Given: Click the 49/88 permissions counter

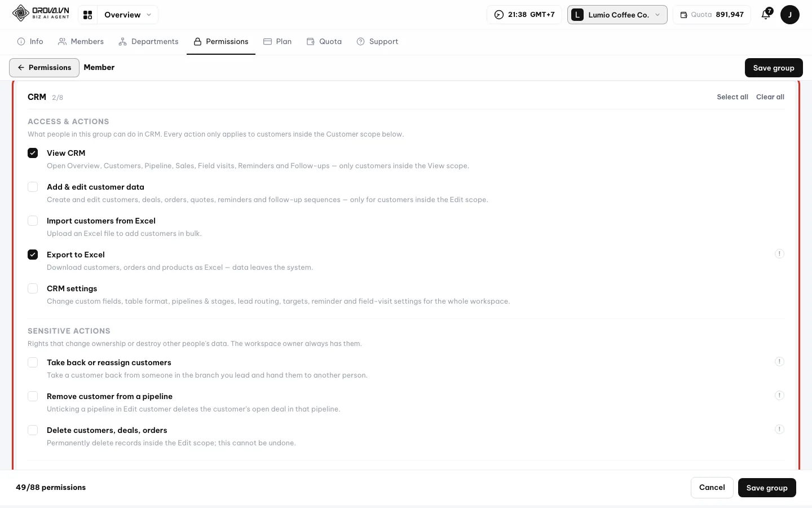Looking at the screenshot, I should pos(51,487).
